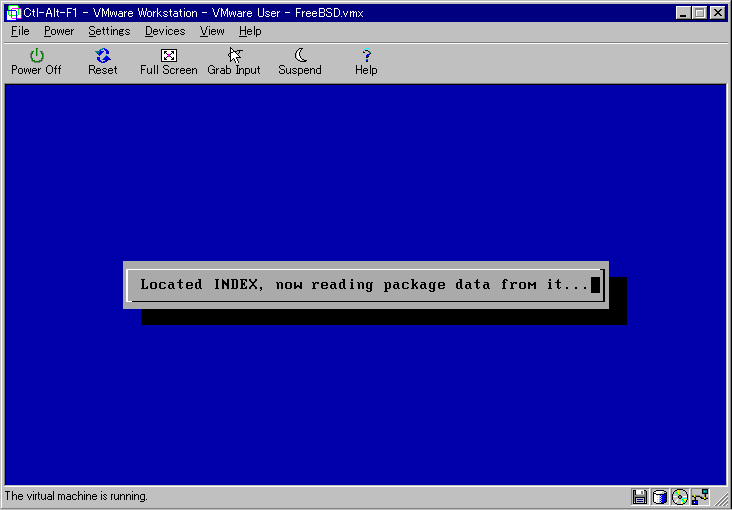The image size is (732, 510).
Task: Click the 'Located INDEX' message box
Action: (x=366, y=285)
